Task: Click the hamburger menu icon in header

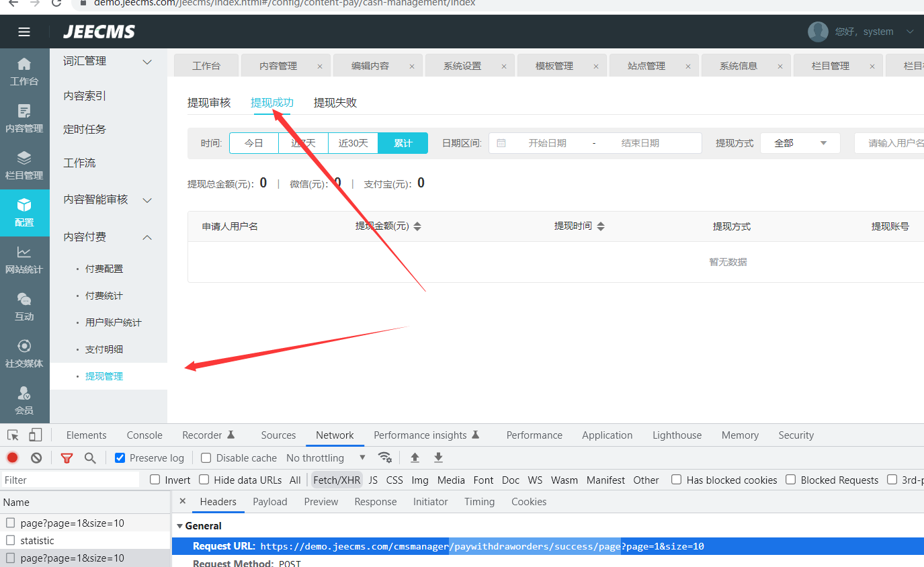Action: [24, 32]
